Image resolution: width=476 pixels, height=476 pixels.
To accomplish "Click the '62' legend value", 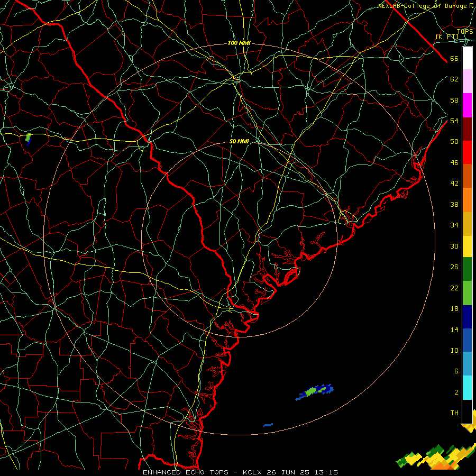I will click(454, 79).
